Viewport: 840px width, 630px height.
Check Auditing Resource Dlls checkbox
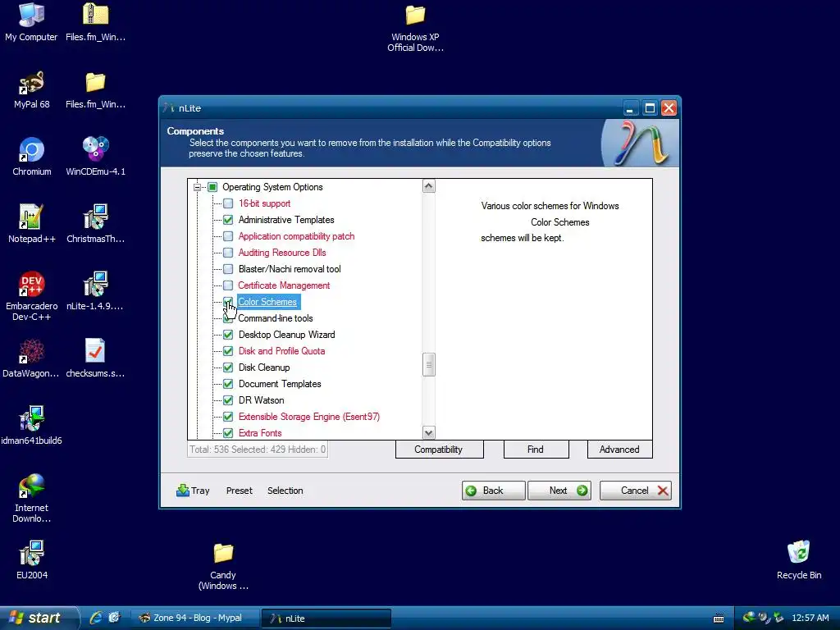point(228,253)
